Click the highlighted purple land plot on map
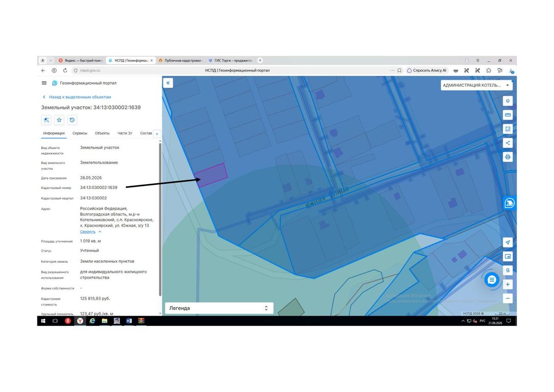This screenshot has width=554, height=392. pos(211,175)
